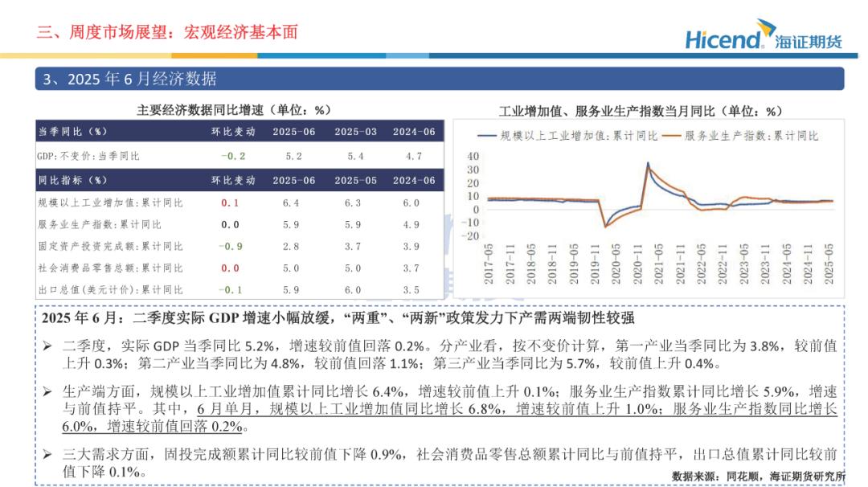This screenshot has width=868, height=487.
Task: Select the table title 主要经济数据同比增速（单位：%）
Action: click(x=234, y=110)
